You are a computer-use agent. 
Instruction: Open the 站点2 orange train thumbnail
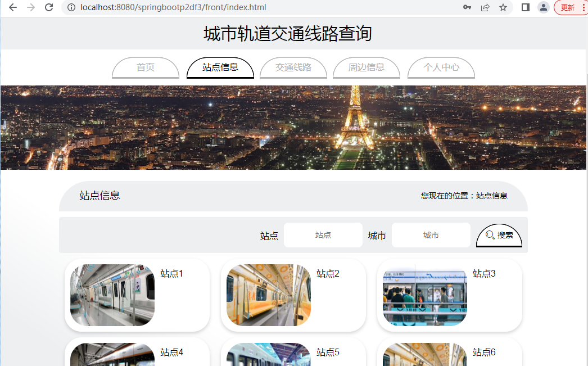[x=269, y=295]
